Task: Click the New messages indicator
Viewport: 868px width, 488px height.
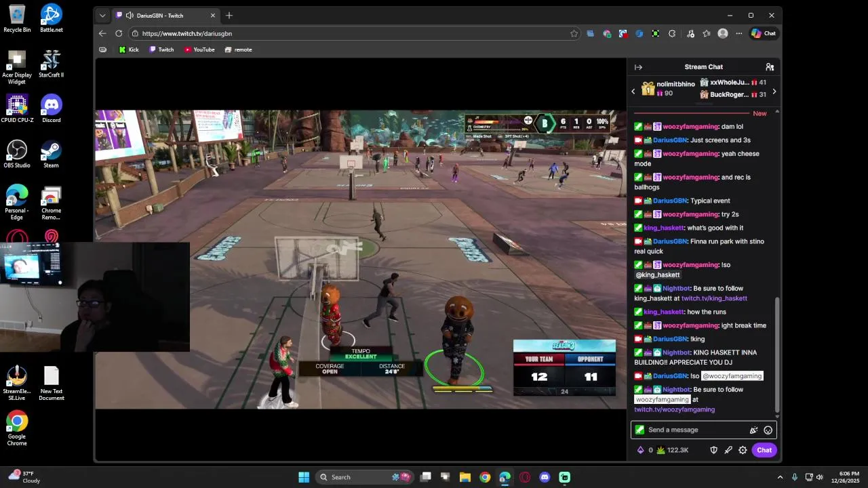Action: coord(759,113)
